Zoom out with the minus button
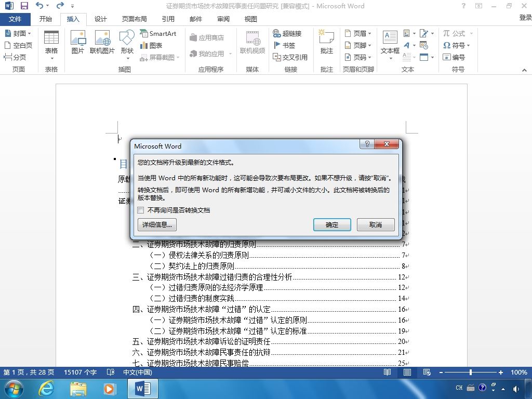Viewport: 532px width, 399px height. [x=441, y=372]
